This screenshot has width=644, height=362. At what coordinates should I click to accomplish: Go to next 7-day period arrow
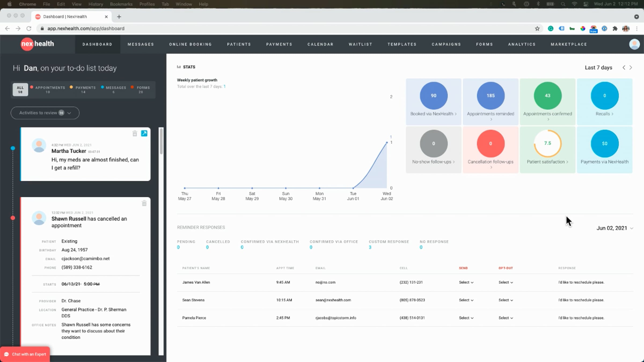[631, 68]
